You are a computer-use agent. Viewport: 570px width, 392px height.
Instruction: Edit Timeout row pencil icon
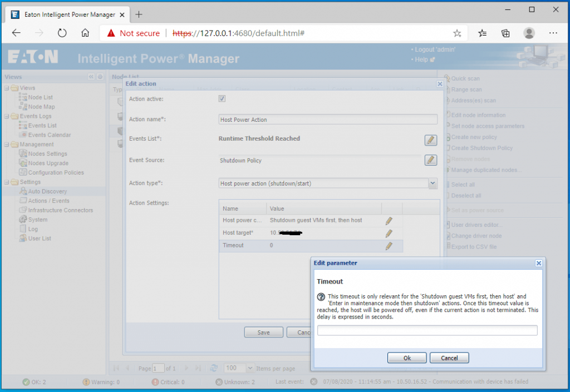[x=389, y=246]
